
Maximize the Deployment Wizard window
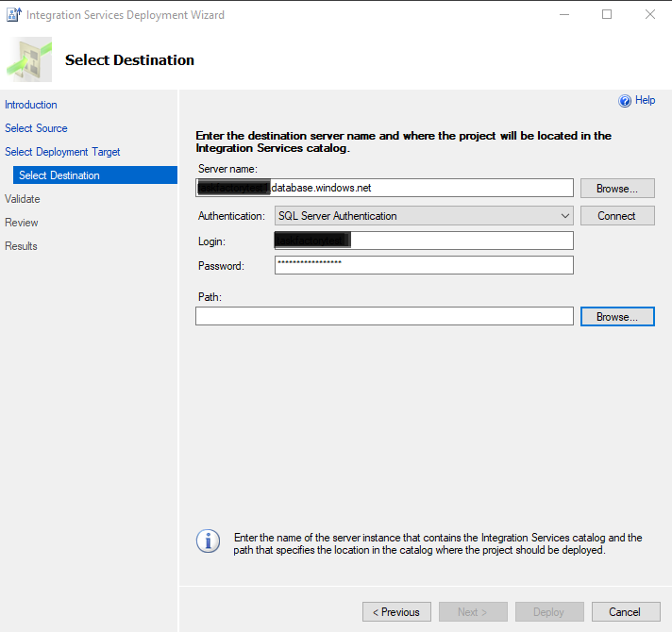[607, 14]
